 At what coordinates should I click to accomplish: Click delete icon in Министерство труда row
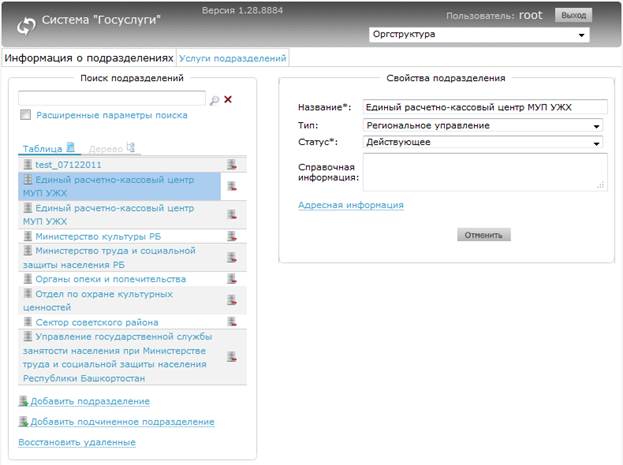[x=232, y=258]
